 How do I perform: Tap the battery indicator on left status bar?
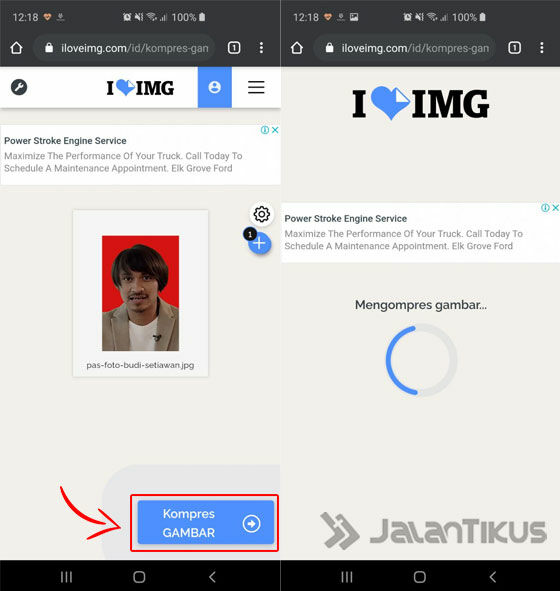pyautogui.click(x=202, y=17)
